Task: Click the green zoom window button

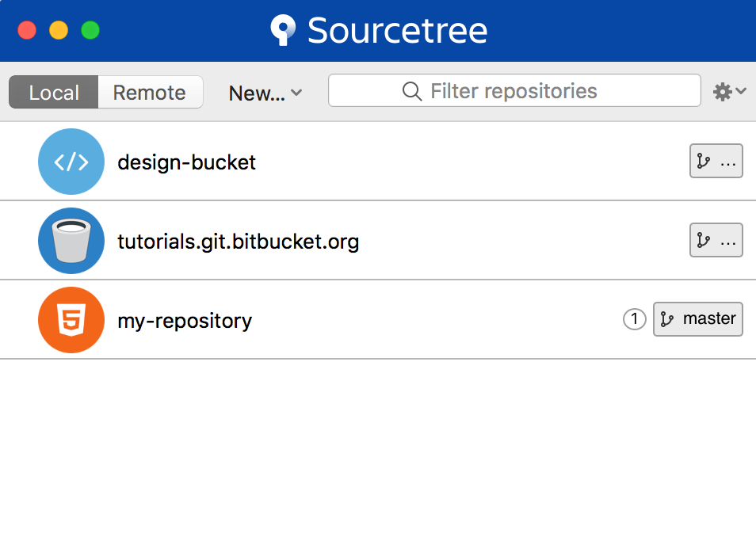Action: [90, 30]
